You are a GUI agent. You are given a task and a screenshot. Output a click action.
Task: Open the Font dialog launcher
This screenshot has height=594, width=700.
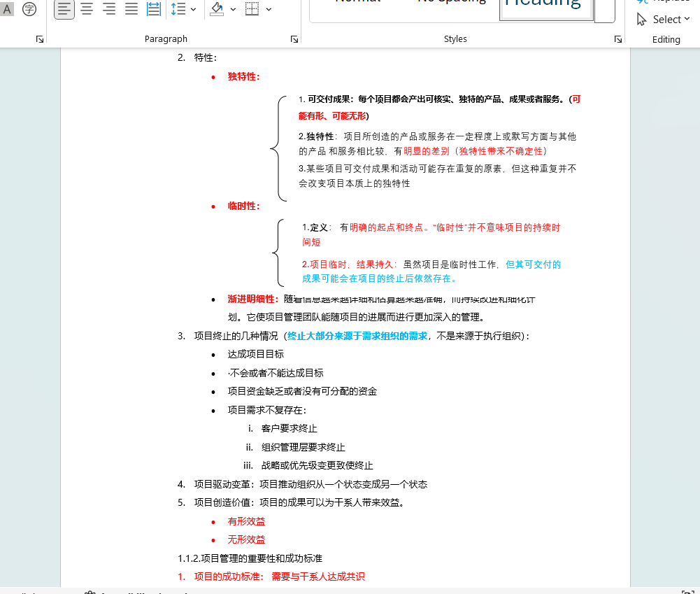[40, 40]
